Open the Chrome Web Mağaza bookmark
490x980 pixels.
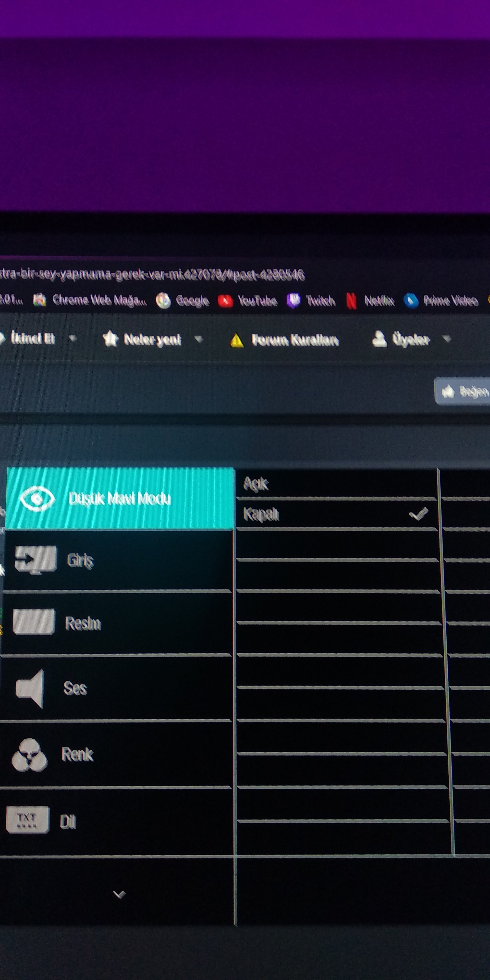click(x=90, y=300)
